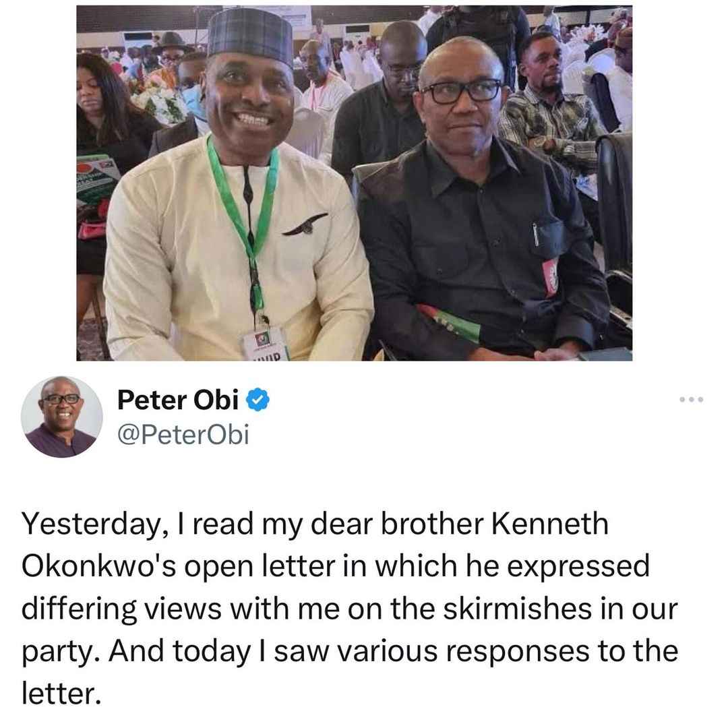
Task: Click the blue verified checkmark badge
Action: 257,399
